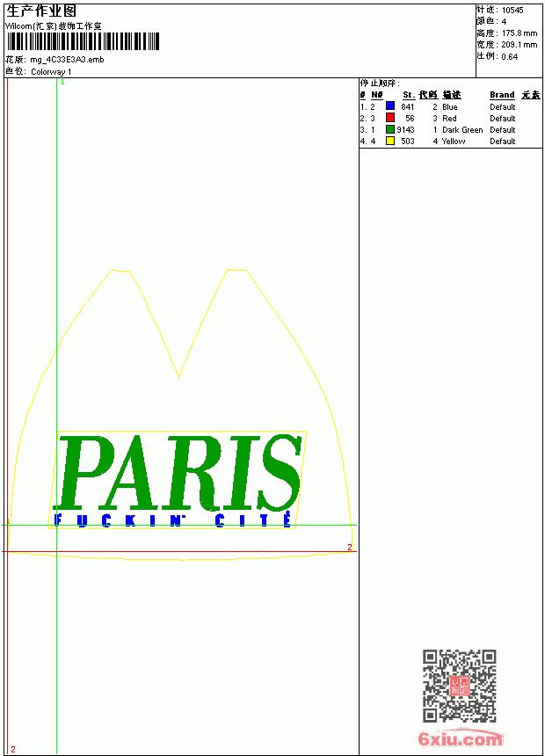Click the barcode under Wilcom header
This screenshot has height=756, width=545.
(83, 41)
